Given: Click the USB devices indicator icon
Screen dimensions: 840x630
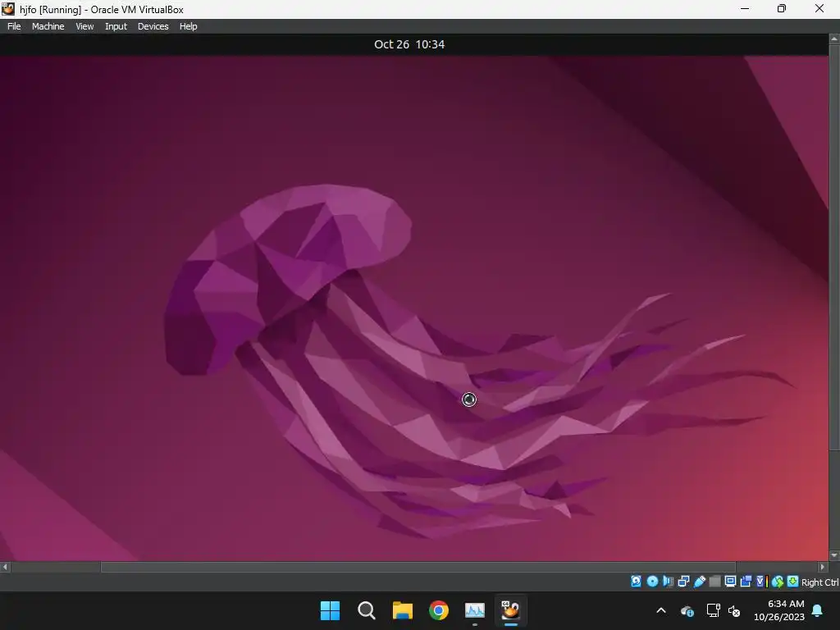Looking at the screenshot, I should (x=699, y=582).
